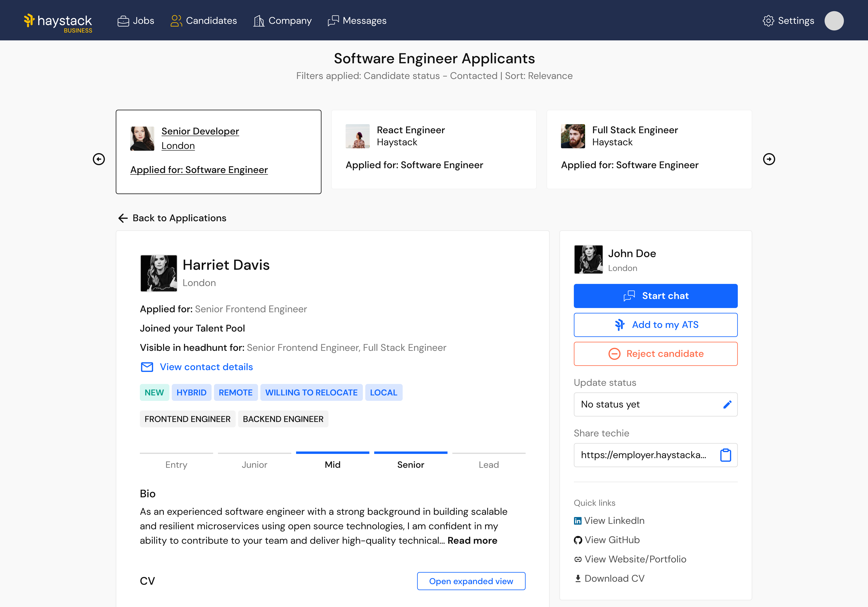Copy share link with clipboard icon
Screen dimensions: 868x607
726,455
